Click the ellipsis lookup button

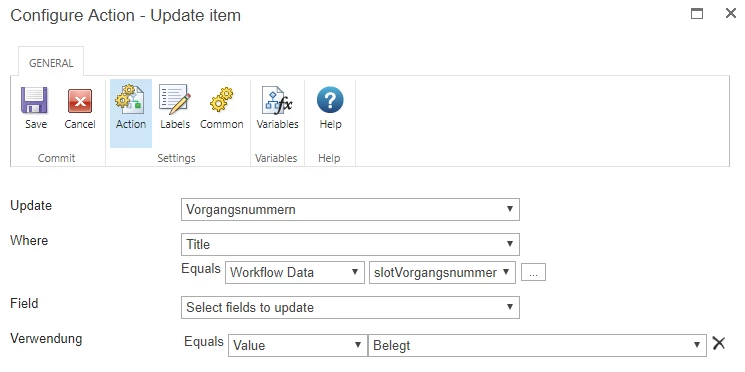[x=533, y=272]
